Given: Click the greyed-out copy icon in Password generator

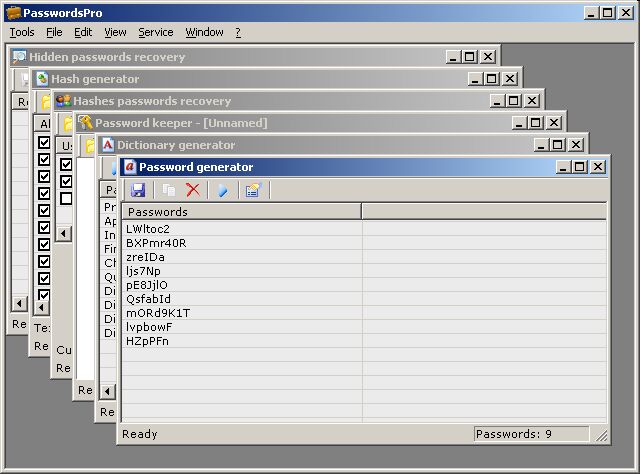Looking at the screenshot, I should (169, 190).
